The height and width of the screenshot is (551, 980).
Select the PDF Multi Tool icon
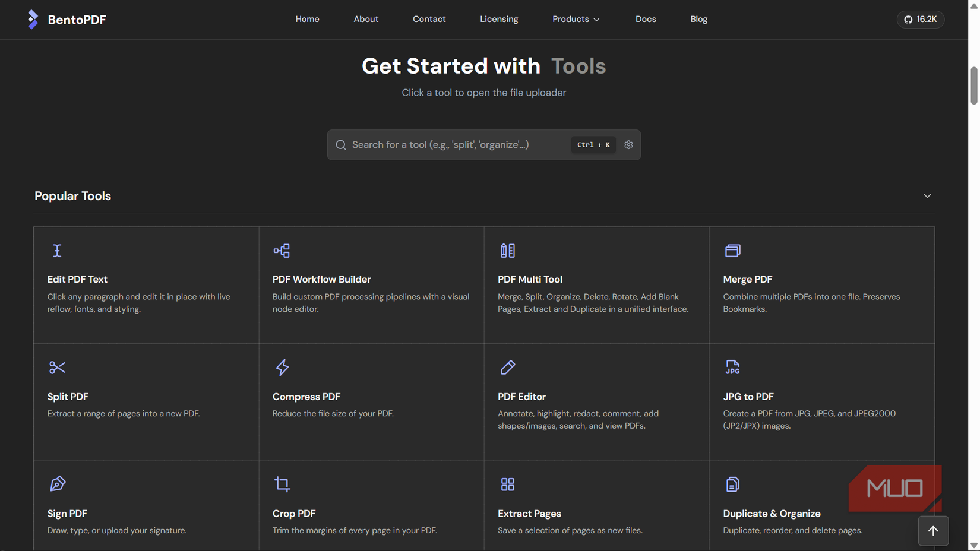(507, 251)
